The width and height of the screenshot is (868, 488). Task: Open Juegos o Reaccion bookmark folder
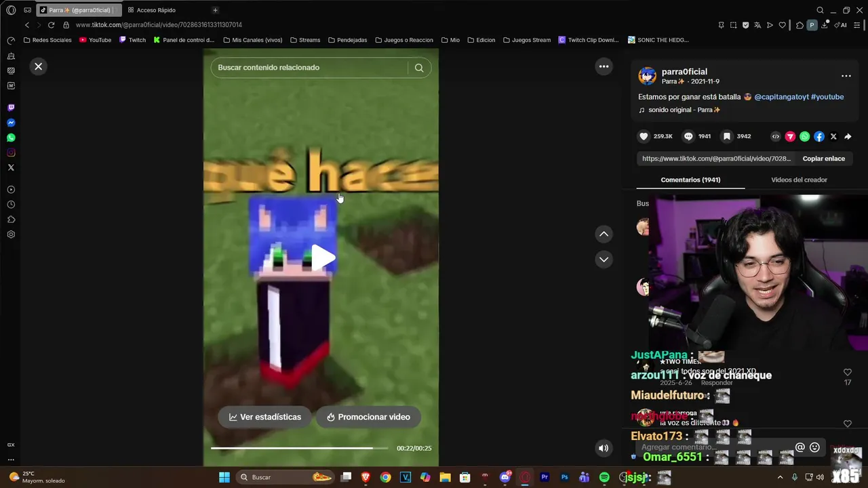[x=403, y=40]
